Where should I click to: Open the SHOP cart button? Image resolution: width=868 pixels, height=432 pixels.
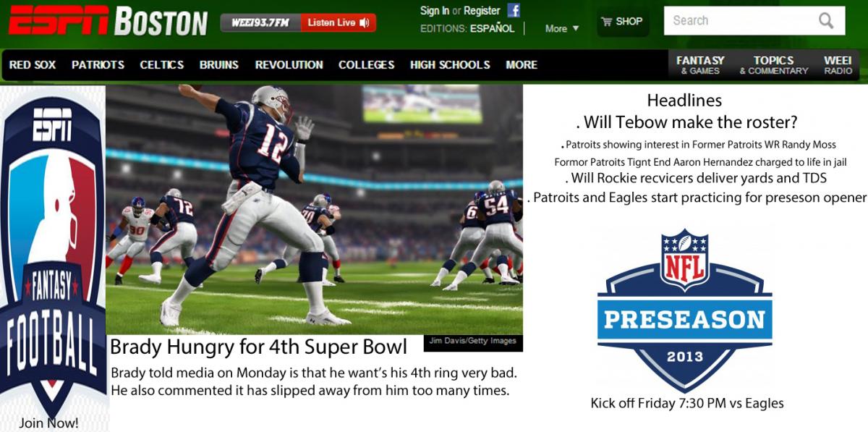tap(622, 22)
